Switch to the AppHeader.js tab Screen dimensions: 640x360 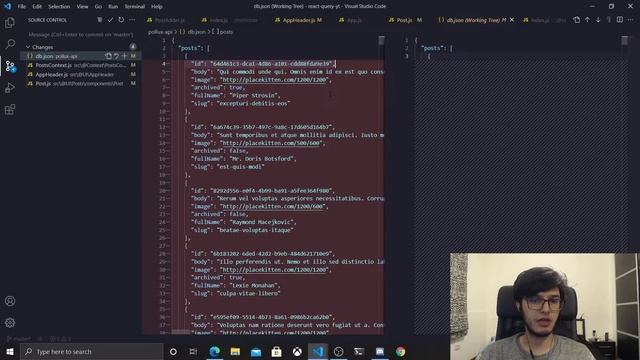point(299,20)
